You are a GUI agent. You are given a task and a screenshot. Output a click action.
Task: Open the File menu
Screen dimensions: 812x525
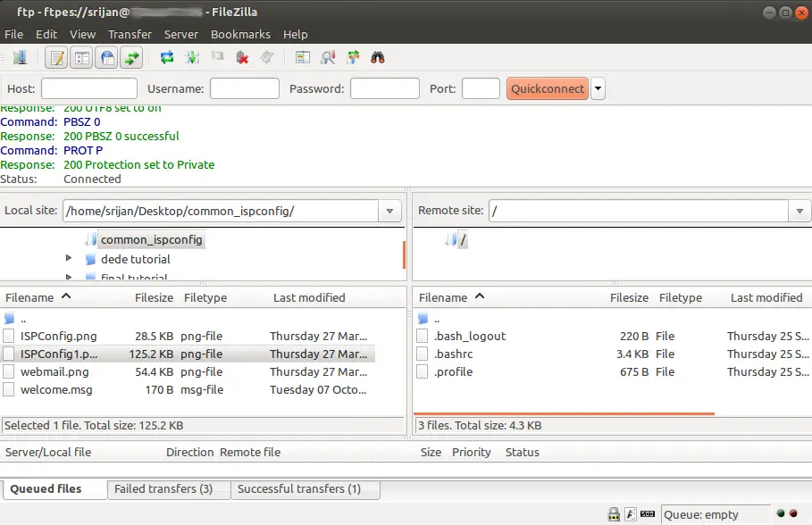[14, 34]
